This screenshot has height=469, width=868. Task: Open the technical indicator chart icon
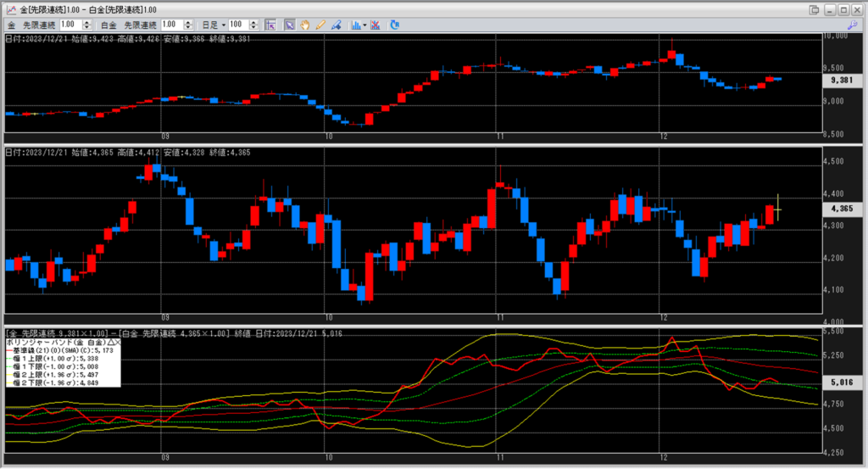pos(356,25)
